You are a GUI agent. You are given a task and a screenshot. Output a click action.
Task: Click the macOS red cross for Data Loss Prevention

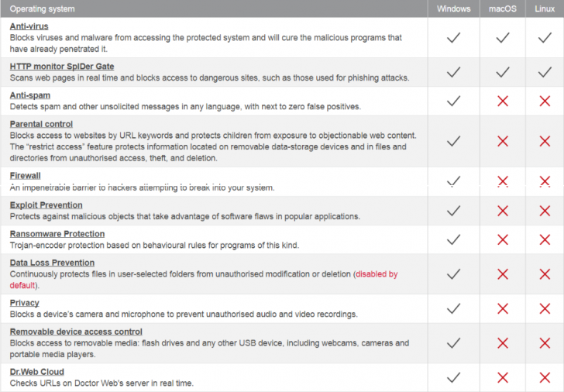pyautogui.click(x=503, y=273)
